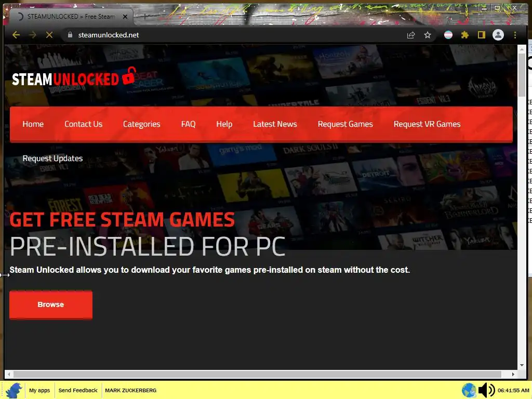Open the striped circle extension icon
The height and width of the screenshot is (399, 532).
pos(448,35)
